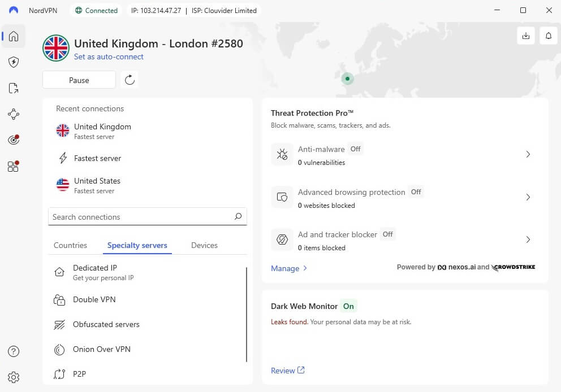This screenshot has width=561, height=392.
Task: Open the Dark Web Monitor radar sidebar icon
Action: [x=14, y=140]
